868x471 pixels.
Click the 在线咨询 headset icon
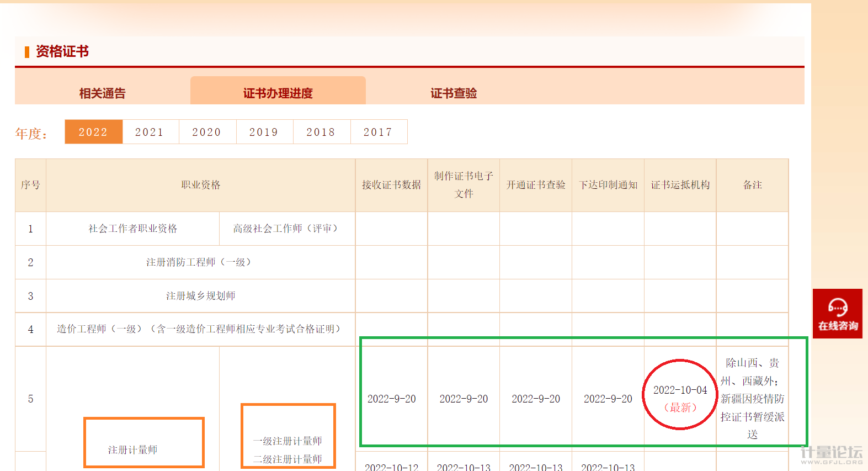837,308
